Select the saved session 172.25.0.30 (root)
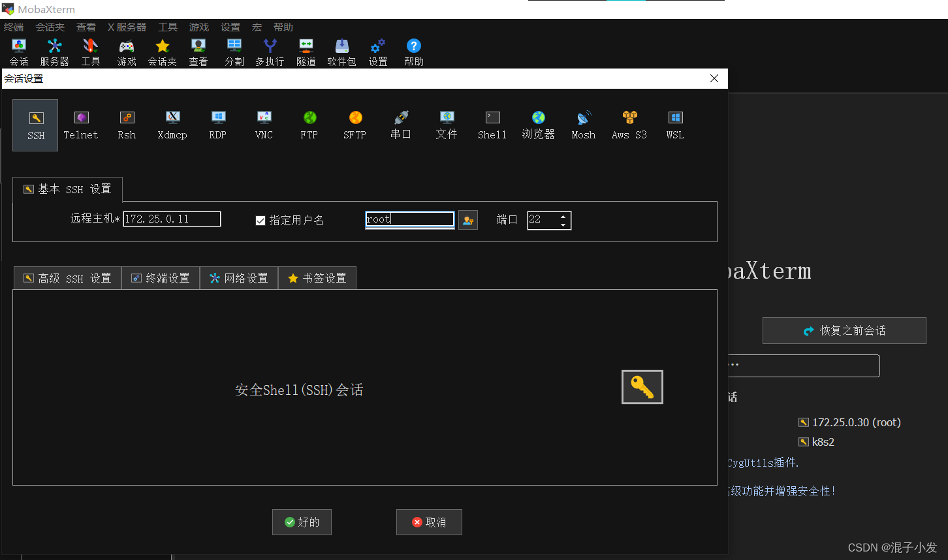This screenshot has width=948, height=560. [857, 422]
